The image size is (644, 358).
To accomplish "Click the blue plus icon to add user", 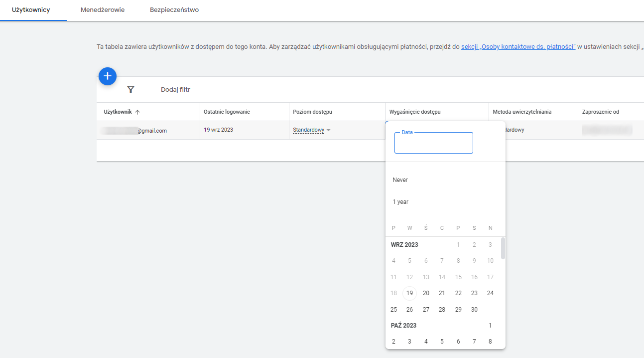I will click(107, 76).
